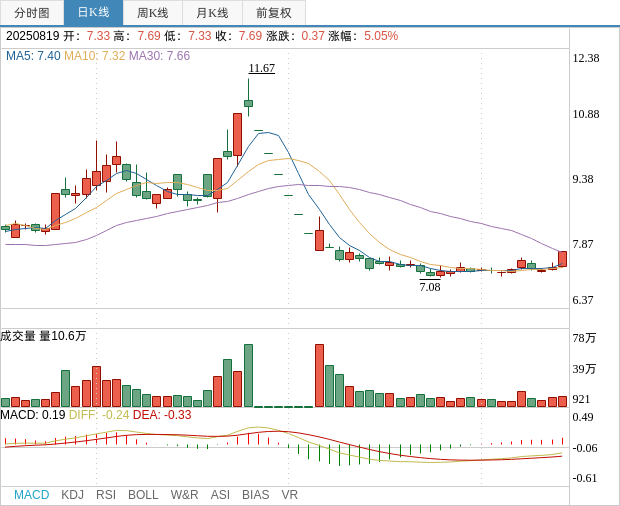This screenshot has width=620, height=506.
Task: Click the DEA: -0.33 value
Action: click(x=162, y=415)
